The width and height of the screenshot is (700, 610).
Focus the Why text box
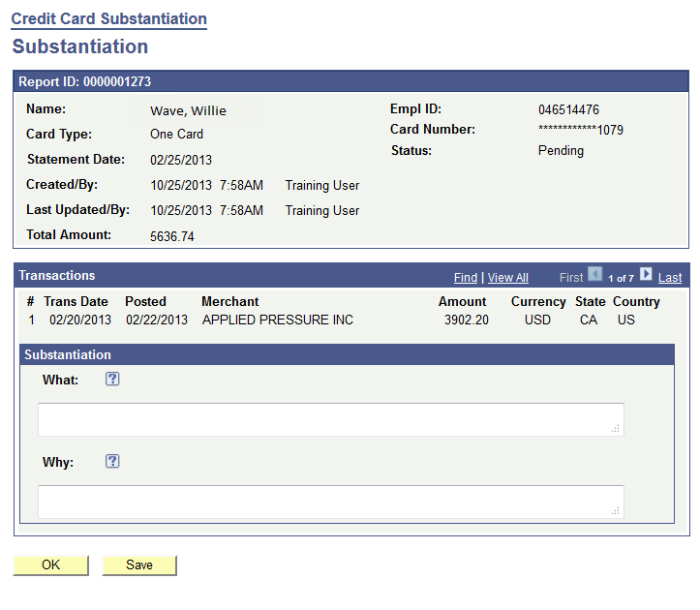tap(329, 502)
